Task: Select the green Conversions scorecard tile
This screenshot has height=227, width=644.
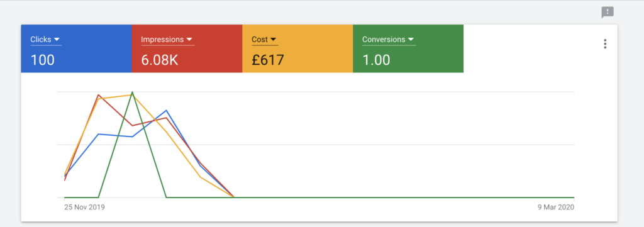Action: [x=408, y=48]
